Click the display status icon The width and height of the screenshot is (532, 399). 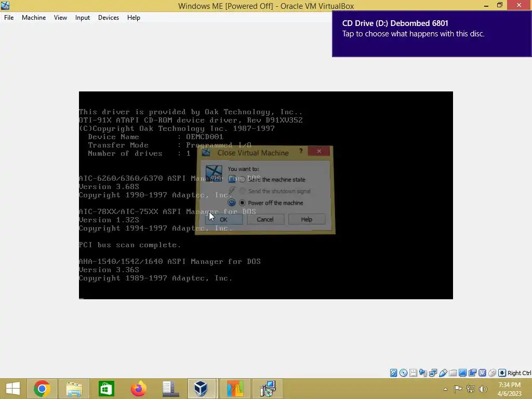(462, 373)
